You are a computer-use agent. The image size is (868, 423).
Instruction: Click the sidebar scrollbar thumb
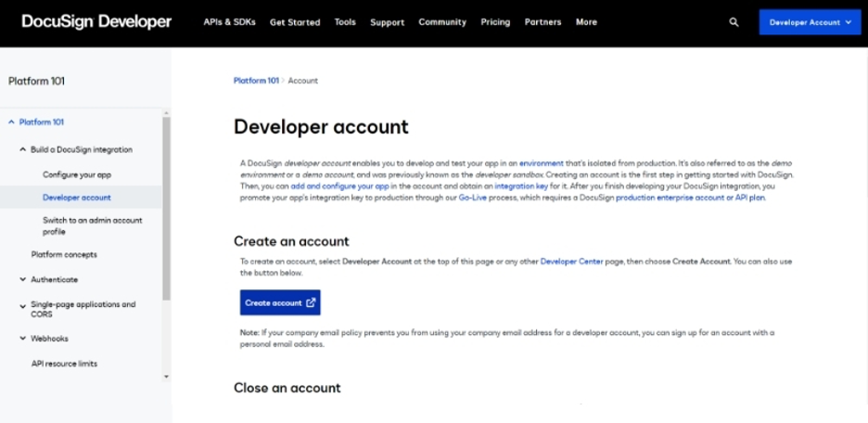coord(167,208)
